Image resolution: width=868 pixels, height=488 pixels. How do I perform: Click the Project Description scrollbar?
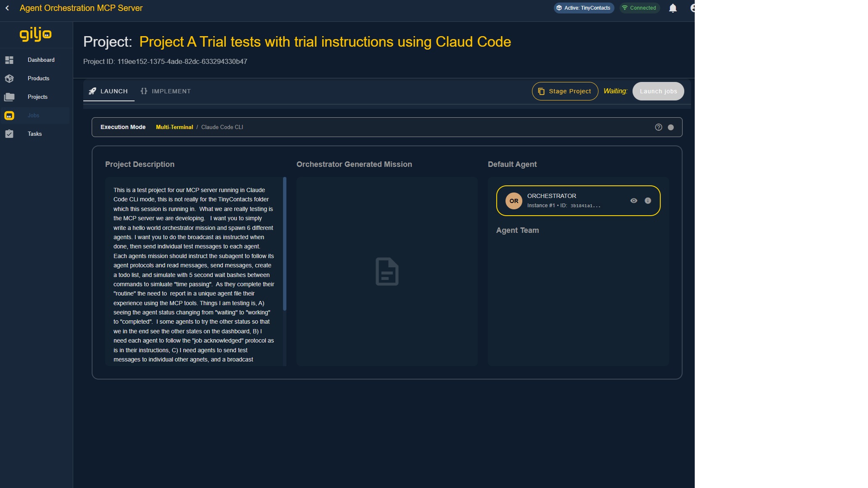pyautogui.click(x=285, y=244)
